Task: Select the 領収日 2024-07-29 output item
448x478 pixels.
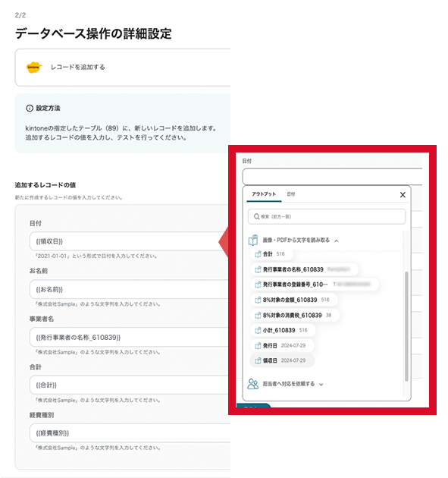Action: click(x=282, y=360)
